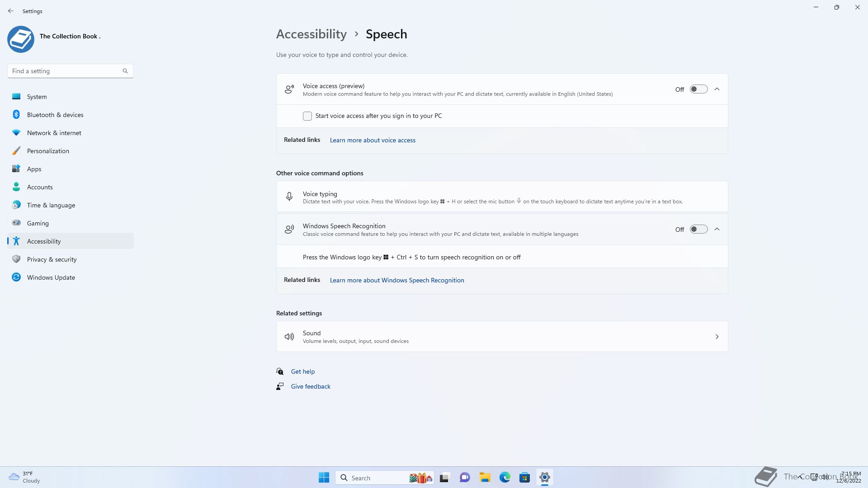The image size is (868, 488).
Task: Select Personalization in the sidebar
Action: click(x=71, y=150)
